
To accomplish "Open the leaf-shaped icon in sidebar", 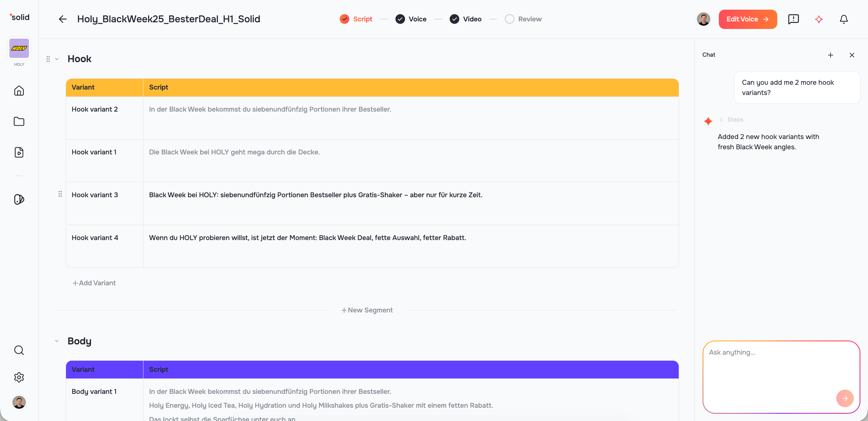I will (x=19, y=199).
